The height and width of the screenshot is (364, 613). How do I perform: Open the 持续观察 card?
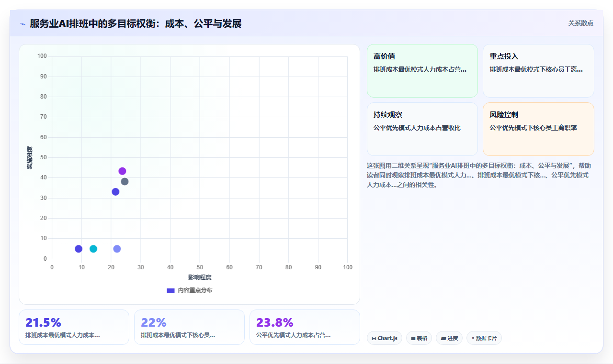(x=422, y=129)
